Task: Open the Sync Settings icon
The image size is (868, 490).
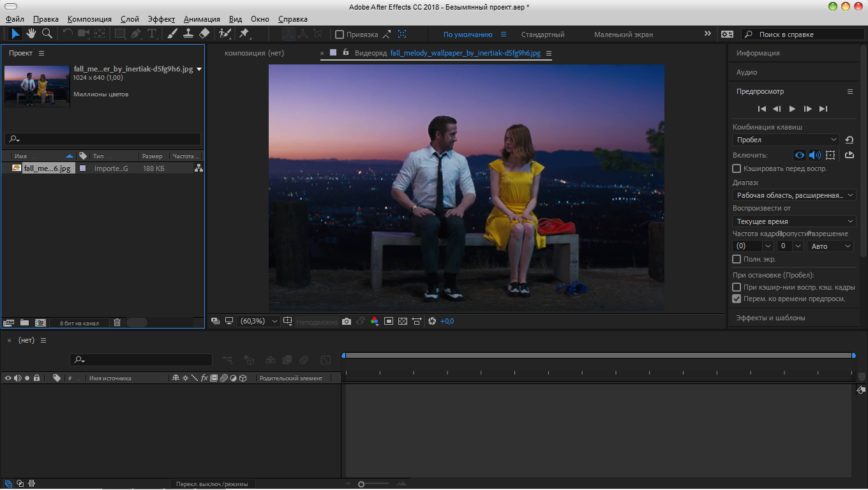Action: pos(727,34)
